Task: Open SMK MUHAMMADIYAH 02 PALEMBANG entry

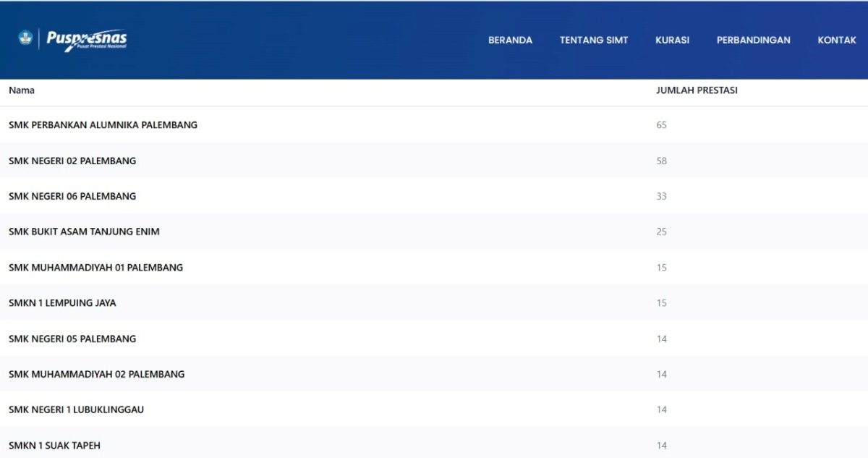Action: (x=96, y=374)
